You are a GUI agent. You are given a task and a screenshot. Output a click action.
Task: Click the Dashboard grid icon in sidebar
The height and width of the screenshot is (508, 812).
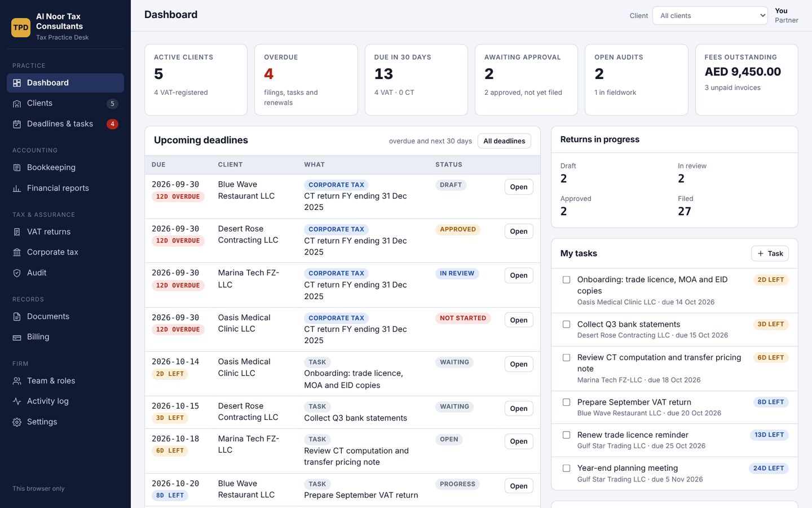coord(17,83)
